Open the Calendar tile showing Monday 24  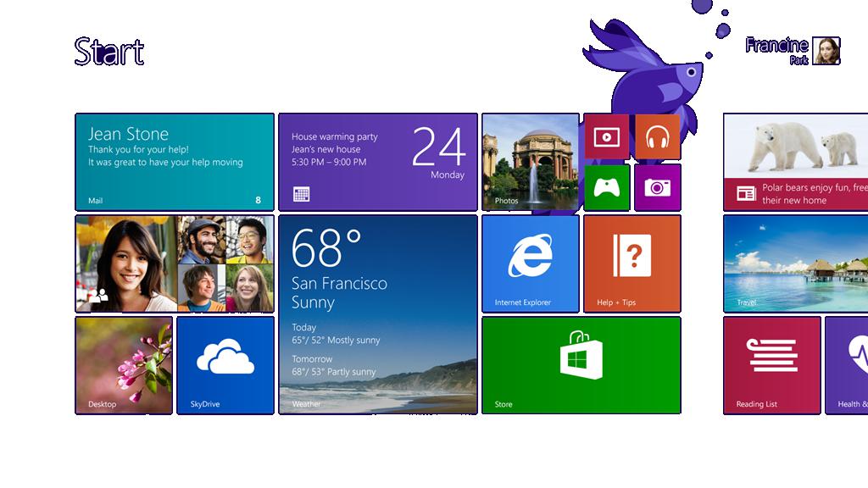(x=378, y=162)
